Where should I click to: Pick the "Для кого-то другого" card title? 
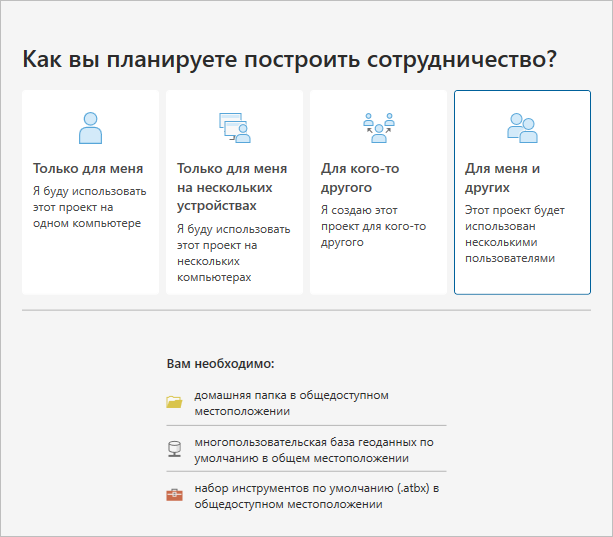[x=360, y=178]
